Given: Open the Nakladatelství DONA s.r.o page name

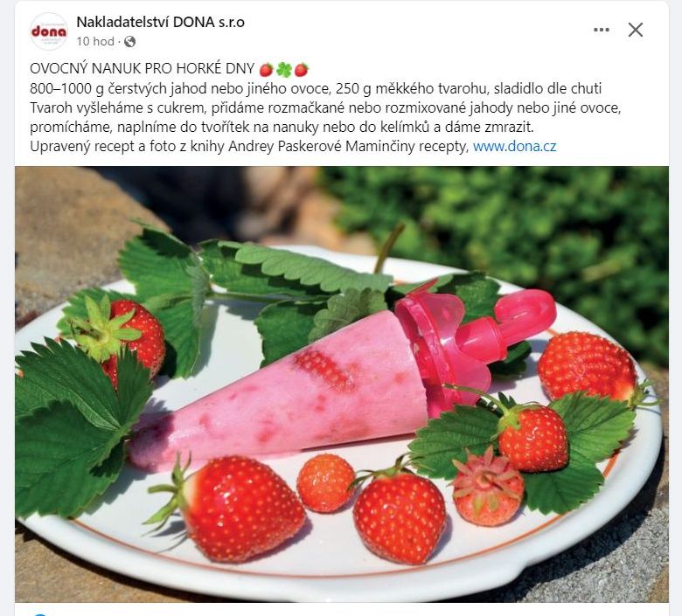Looking at the screenshot, I should (161, 22).
